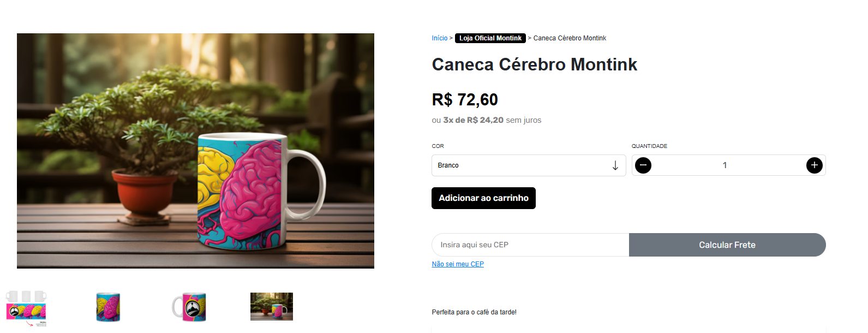Screen dimensions: 868x333
Task: Decrease quantity with the minus icon
Action: (x=643, y=165)
